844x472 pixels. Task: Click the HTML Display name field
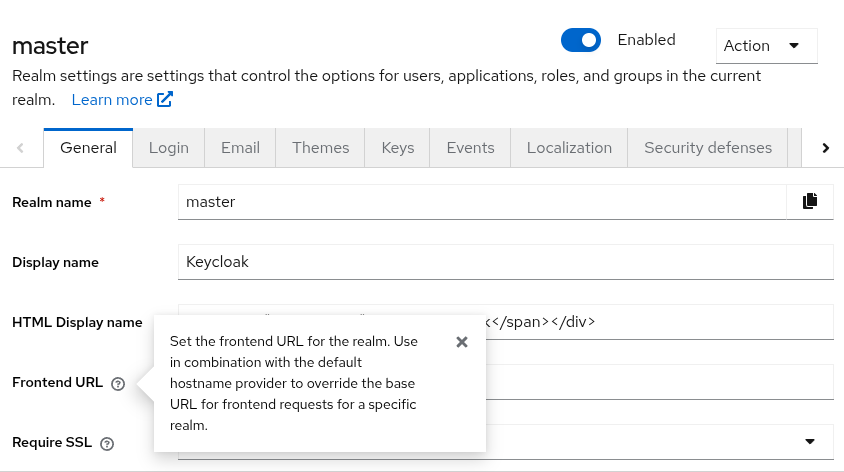pyautogui.click(x=660, y=322)
